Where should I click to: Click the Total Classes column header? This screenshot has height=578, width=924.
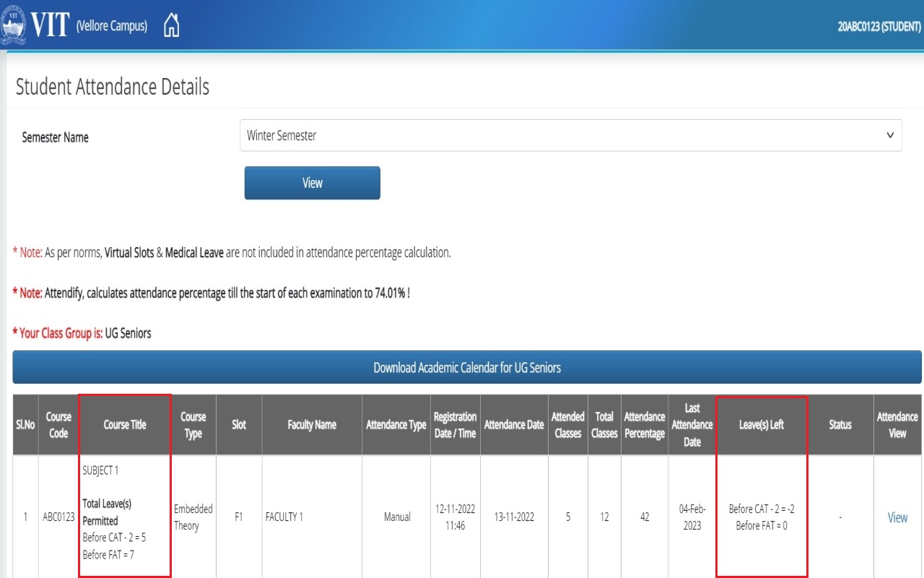click(604, 425)
